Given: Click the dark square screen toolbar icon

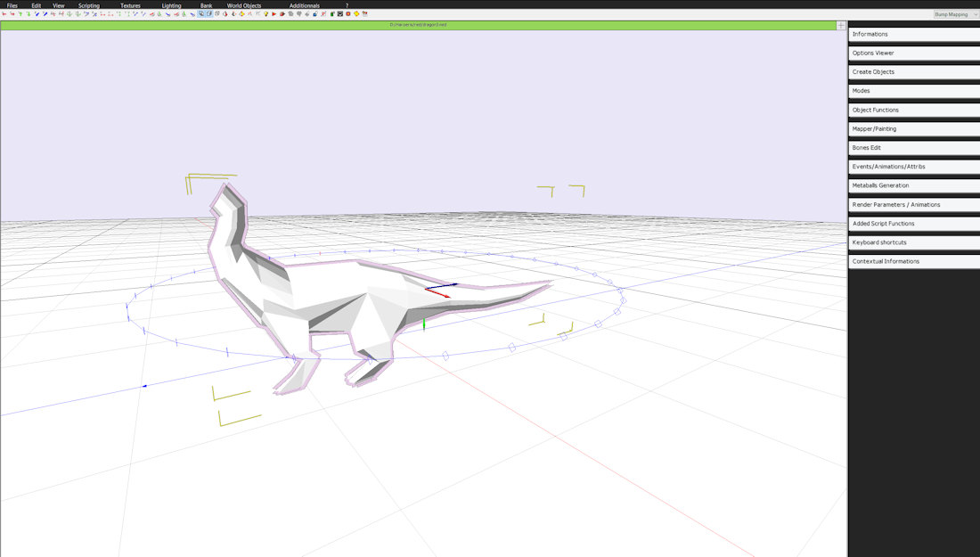Looking at the screenshot, I should pos(340,13).
